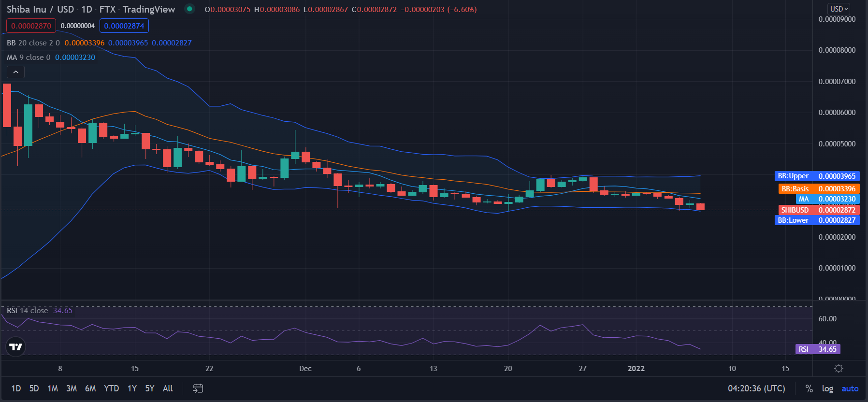Viewport: 868px width, 402px height.
Task: Click the MA price label
Action: click(x=828, y=199)
